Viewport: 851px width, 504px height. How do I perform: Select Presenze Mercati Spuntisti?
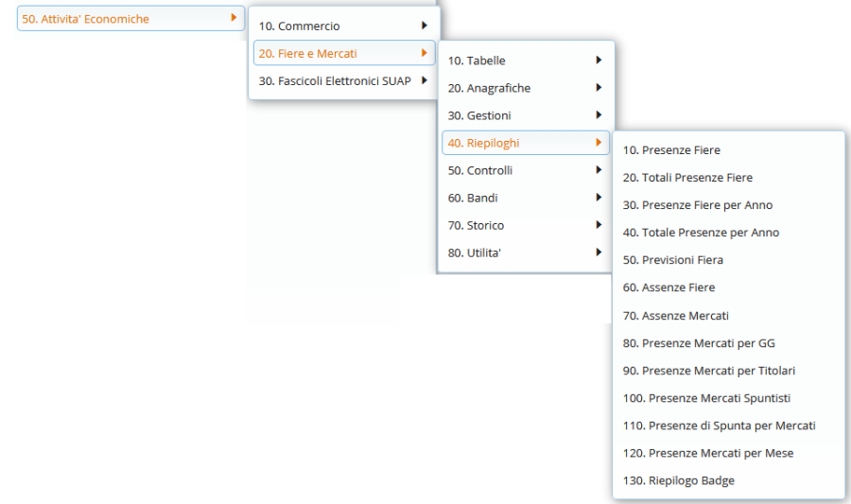pos(706,398)
